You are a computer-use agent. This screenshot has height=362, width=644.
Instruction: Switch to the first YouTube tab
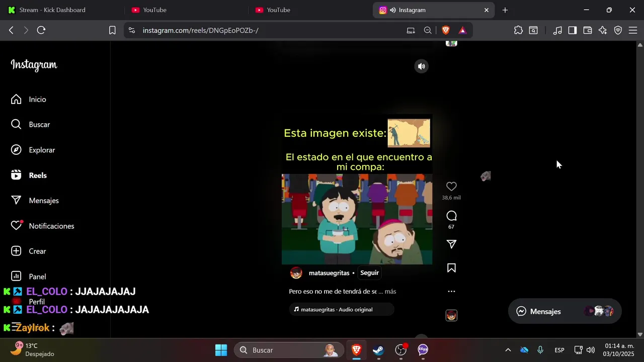pos(185,10)
